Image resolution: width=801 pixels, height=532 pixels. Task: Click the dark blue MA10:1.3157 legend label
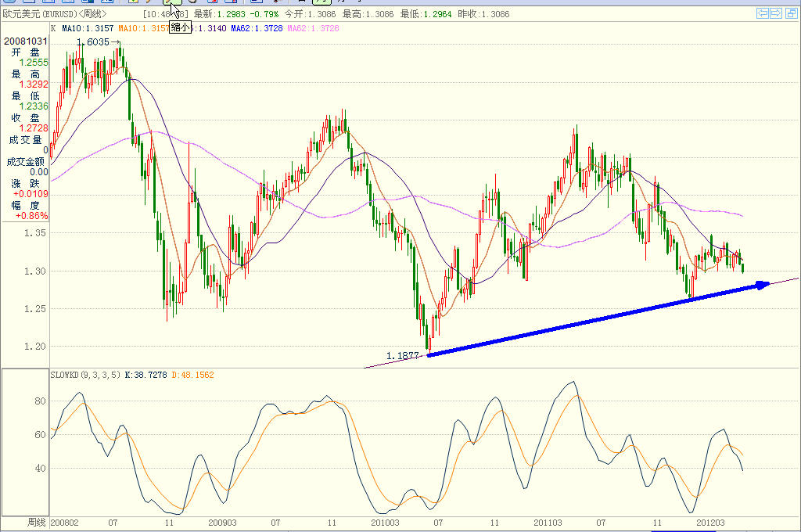click(88, 28)
